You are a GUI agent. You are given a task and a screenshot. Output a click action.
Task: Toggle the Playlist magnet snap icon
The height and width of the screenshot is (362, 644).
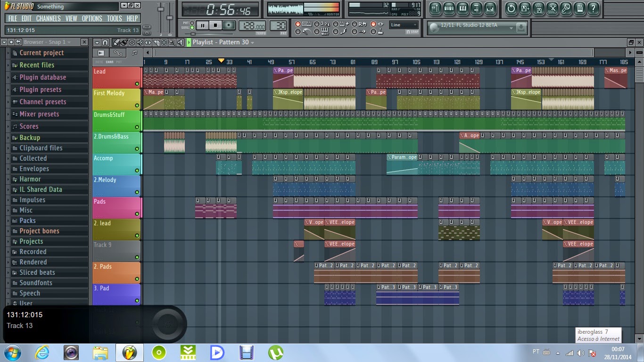tap(105, 42)
